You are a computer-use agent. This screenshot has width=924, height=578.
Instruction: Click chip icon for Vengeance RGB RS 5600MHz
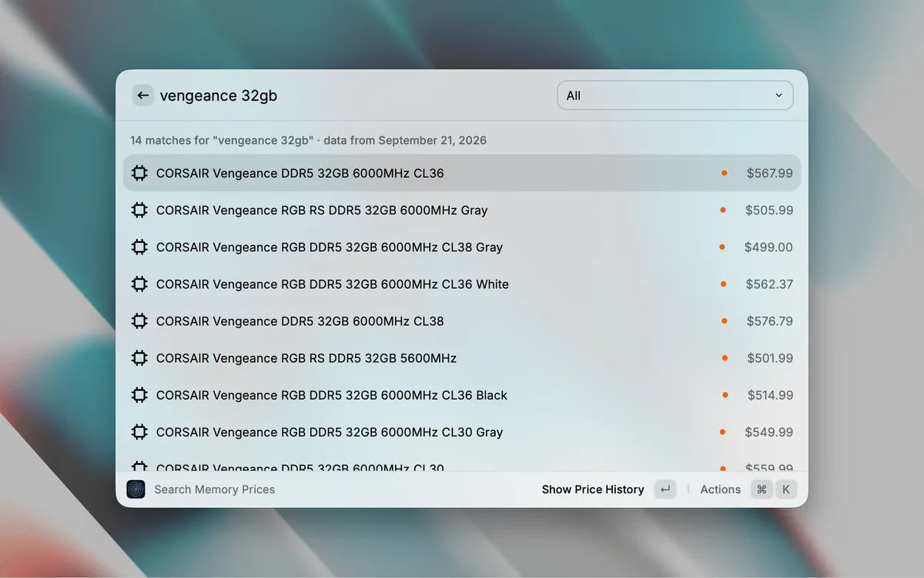click(139, 358)
